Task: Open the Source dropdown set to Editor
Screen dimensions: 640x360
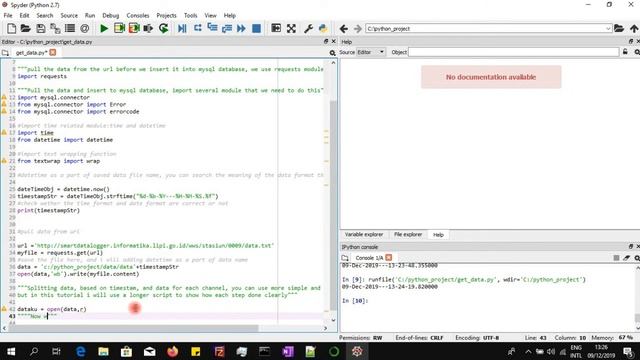Action: point(371,52)
